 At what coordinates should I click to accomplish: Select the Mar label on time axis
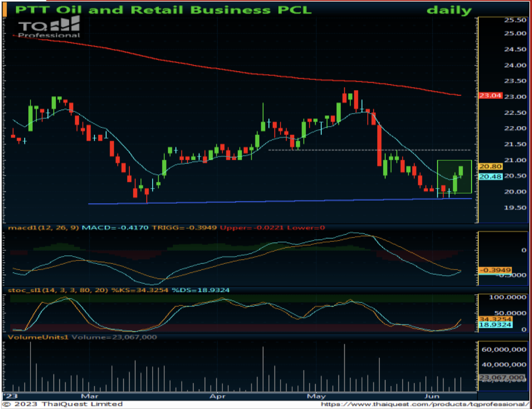click(90, 396)
